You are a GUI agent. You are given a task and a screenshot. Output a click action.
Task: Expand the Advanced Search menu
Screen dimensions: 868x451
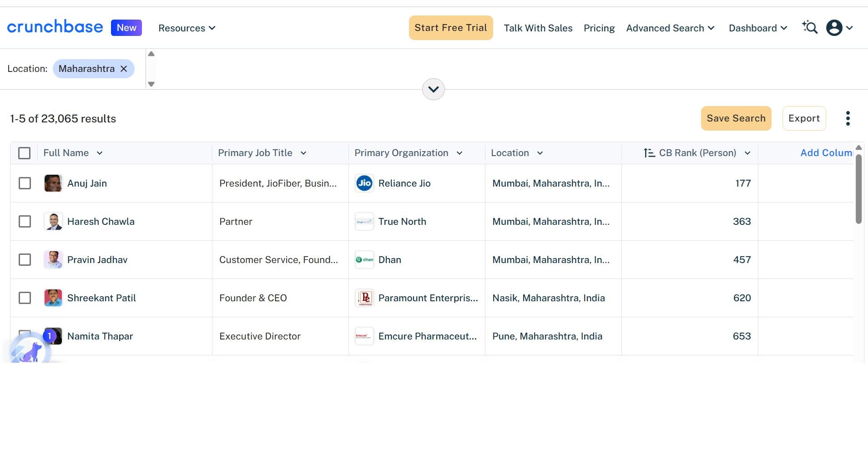[671, 28]
